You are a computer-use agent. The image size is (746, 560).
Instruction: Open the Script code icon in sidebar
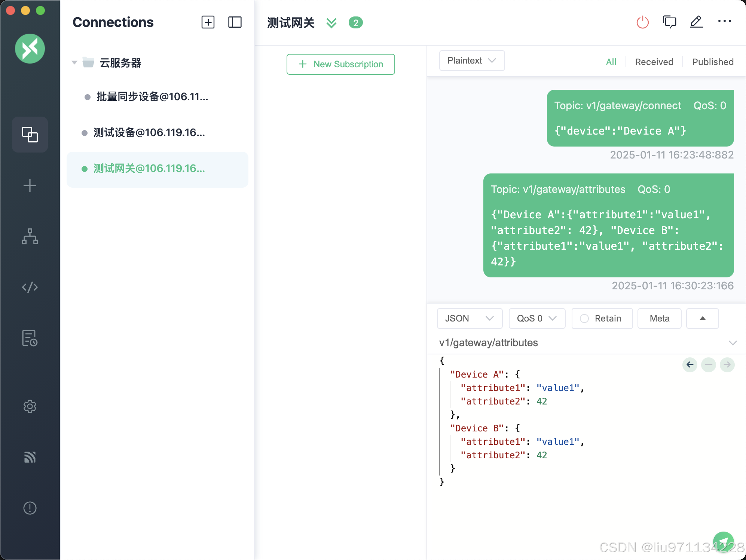(30, 287)
